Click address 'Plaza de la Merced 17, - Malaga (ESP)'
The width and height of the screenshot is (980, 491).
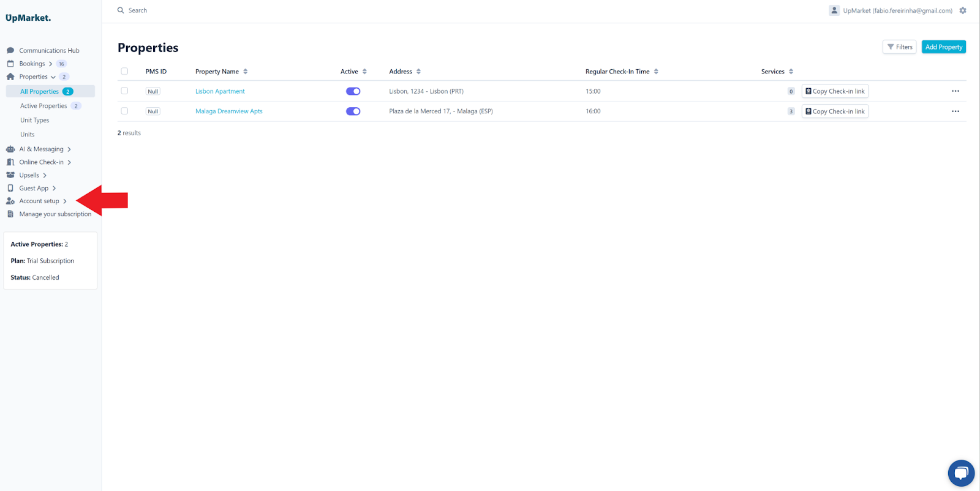click(441, 111)
